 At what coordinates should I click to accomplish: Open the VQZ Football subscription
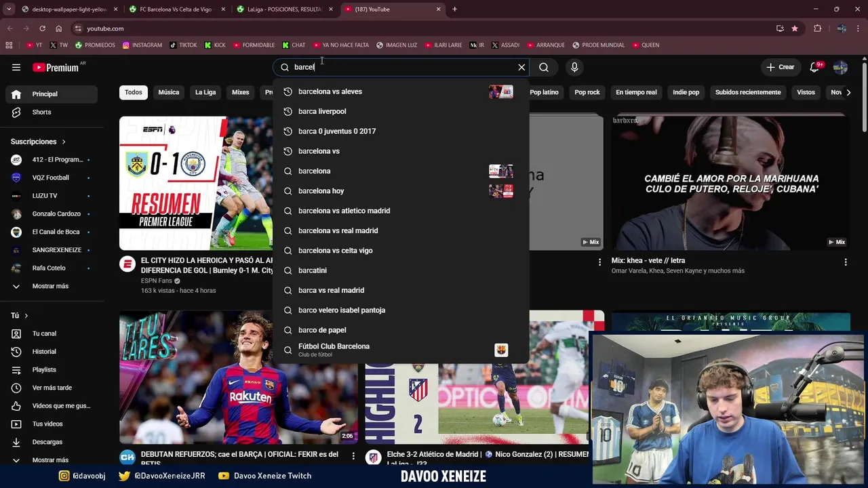click(52, 178)
